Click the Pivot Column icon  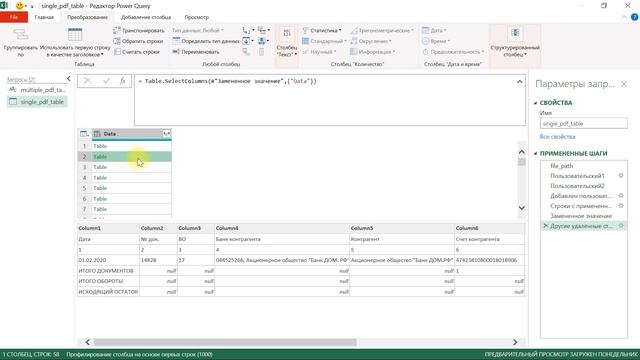[246, 52]
